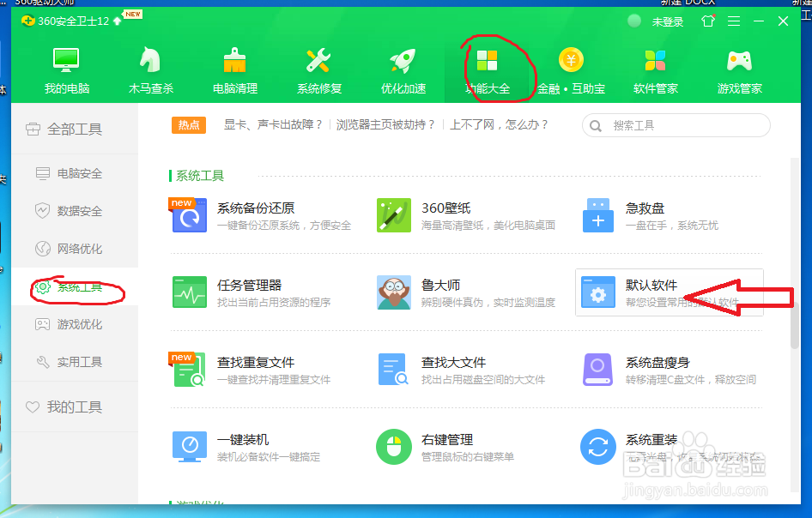This screenshot has width=812, height=518.
Task: Select 全部工具 in sidebar
Action: coord(75,129)
